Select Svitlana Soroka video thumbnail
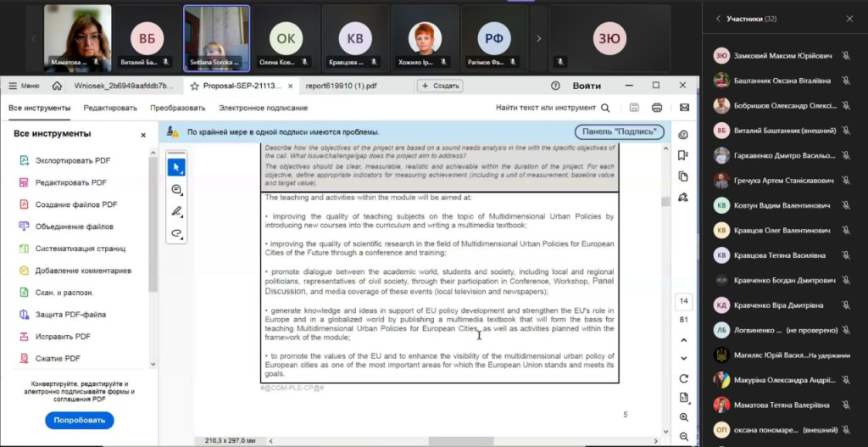 [x=216, y=39]
